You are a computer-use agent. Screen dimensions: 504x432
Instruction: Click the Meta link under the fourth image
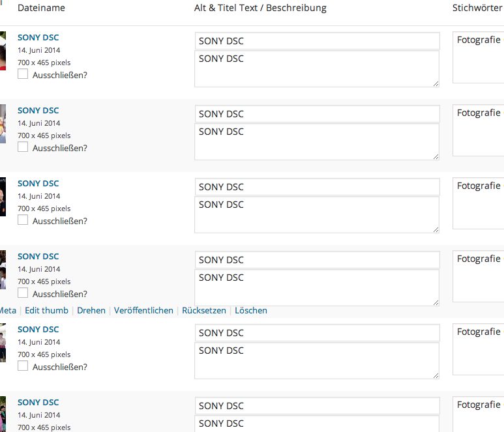8,311
